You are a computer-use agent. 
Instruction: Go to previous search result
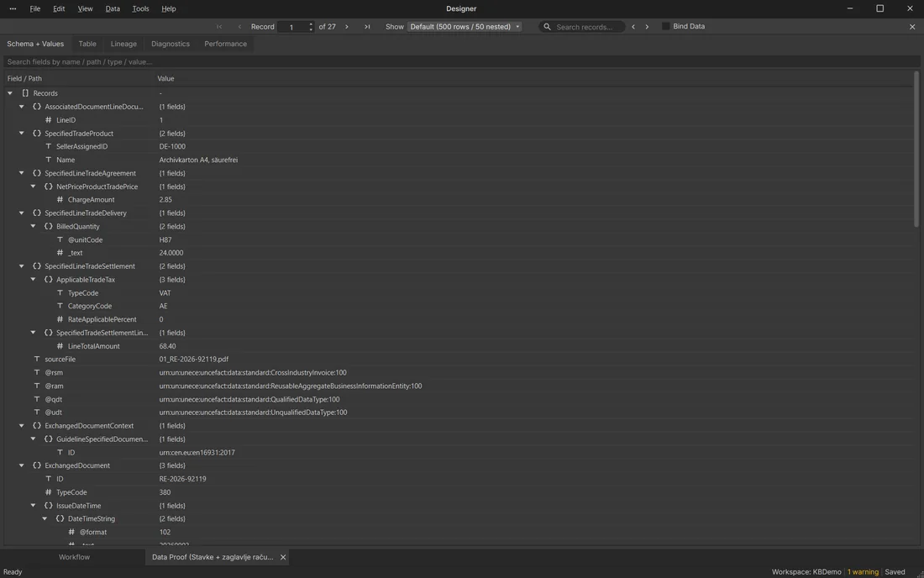tap(633, 27)
